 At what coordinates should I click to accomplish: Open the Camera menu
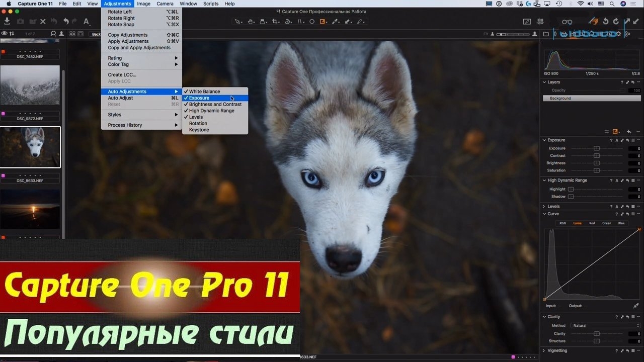pyautogui.click(x=165, y=4)
